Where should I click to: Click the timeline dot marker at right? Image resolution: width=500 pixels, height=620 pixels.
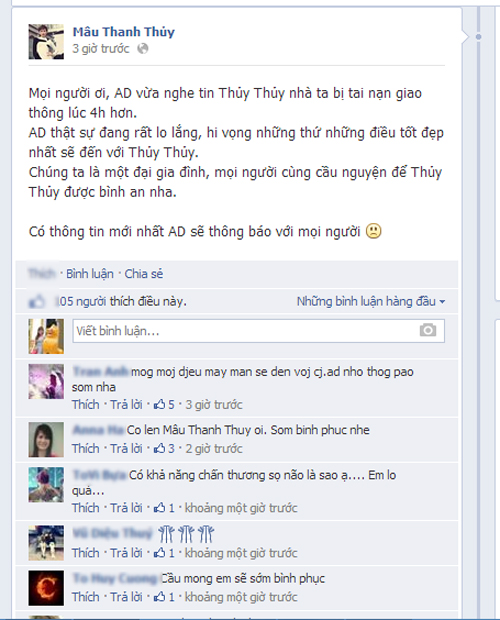(479, 37)
